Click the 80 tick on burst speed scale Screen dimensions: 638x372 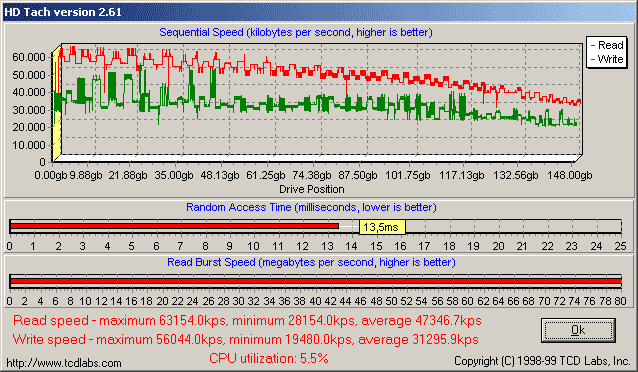click(621, 301)
